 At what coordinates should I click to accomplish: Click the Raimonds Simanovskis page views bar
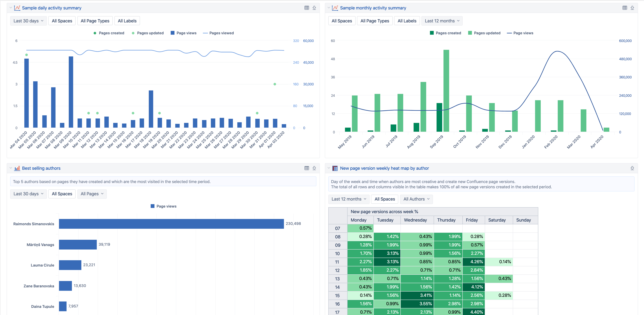tap(171, 224)
